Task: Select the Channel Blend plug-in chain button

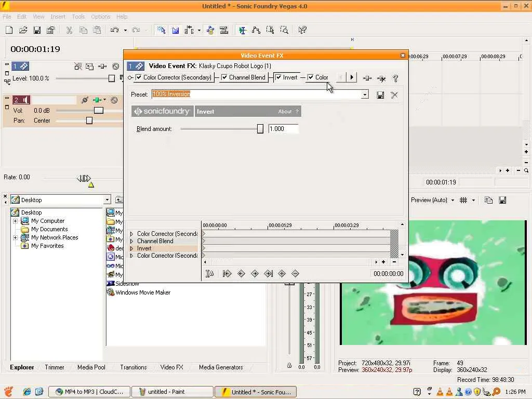Action: [x=243, y=77]
